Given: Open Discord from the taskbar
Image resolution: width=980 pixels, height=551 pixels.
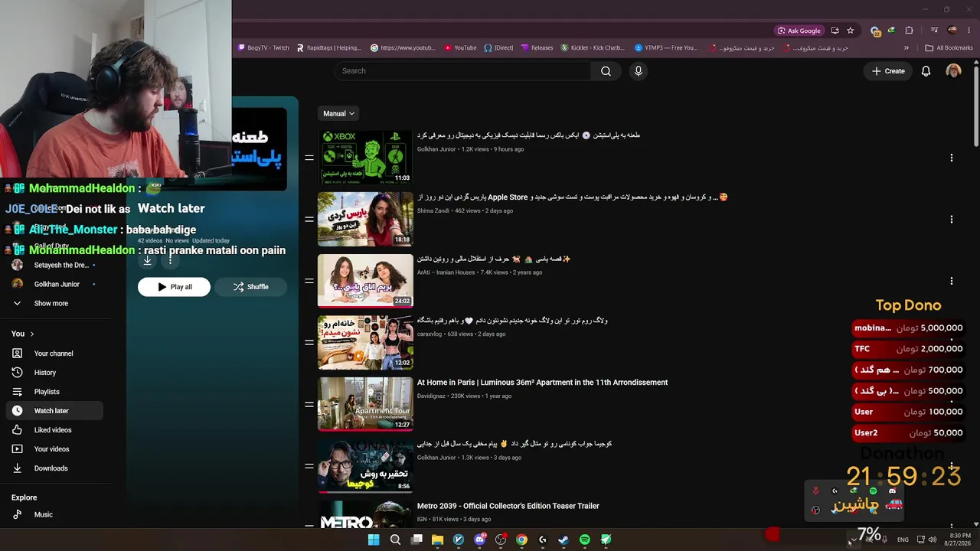Looking at the screenshot, I should pyautogui.click(x=480, y=540).
